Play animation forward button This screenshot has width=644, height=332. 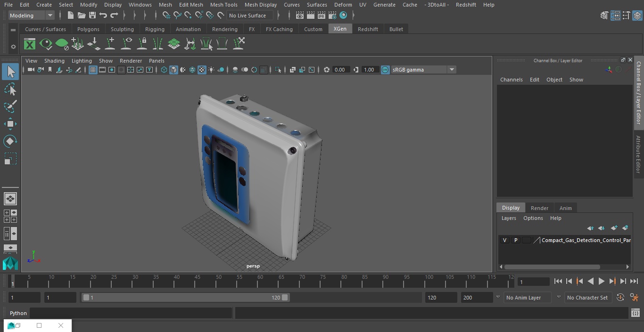coord(602,281)
